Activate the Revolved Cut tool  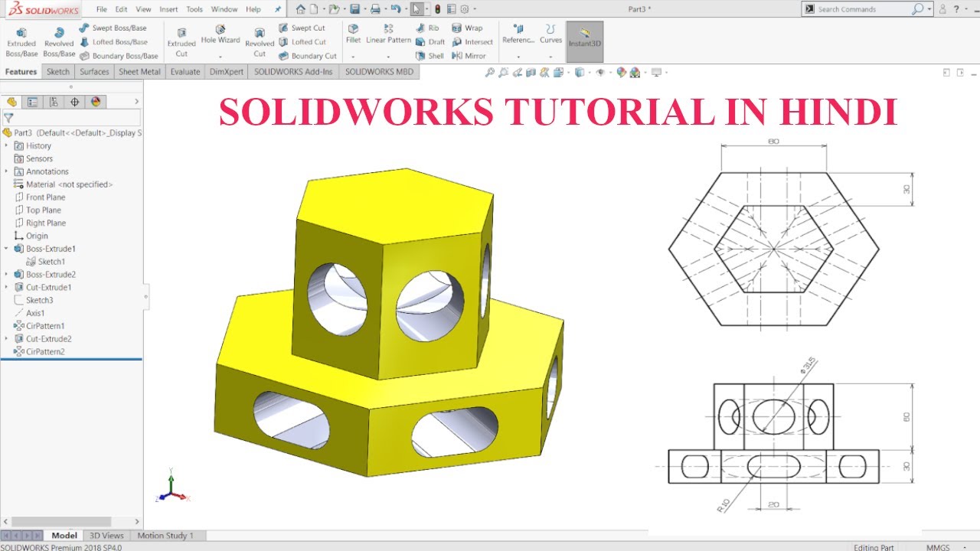click(260, 43)
